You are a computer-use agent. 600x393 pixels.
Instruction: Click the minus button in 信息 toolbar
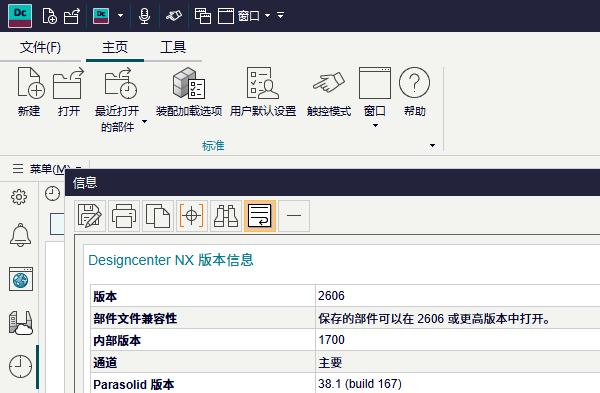point(294,216)
